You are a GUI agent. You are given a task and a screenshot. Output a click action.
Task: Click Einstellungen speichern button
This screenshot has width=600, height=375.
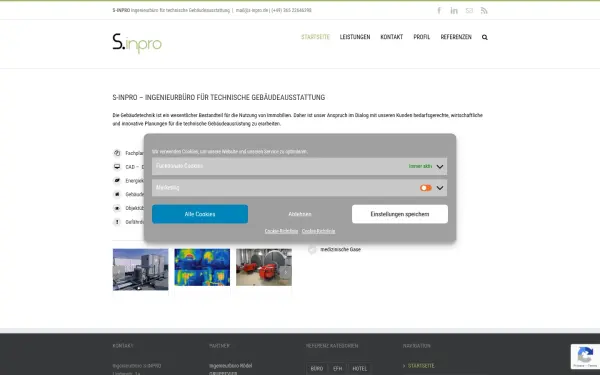click(400, 214)
